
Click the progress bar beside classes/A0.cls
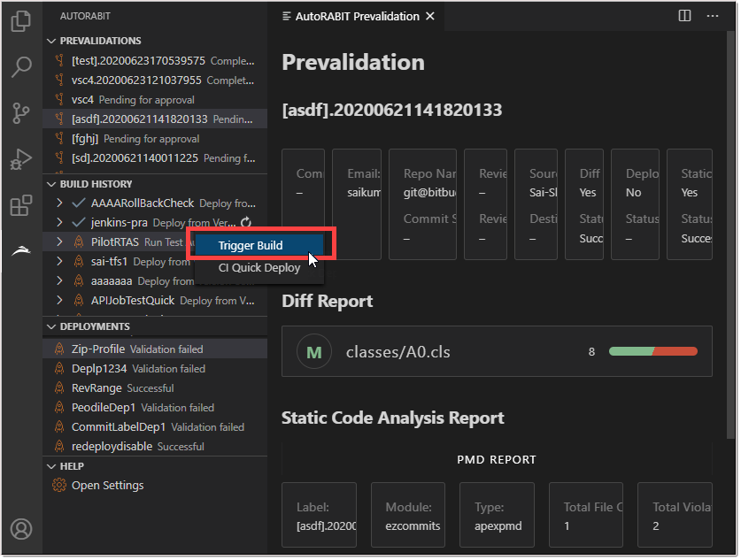coord(652,350)
